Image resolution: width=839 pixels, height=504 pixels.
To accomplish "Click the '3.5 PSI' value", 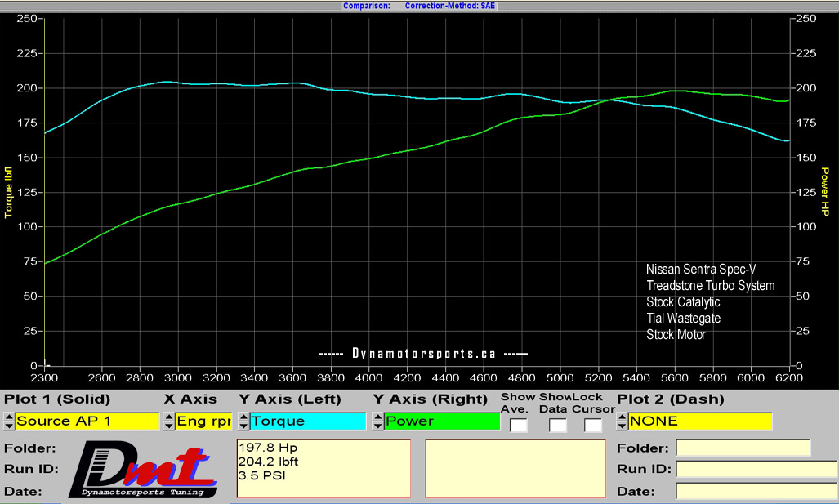I will pos(262,475).
